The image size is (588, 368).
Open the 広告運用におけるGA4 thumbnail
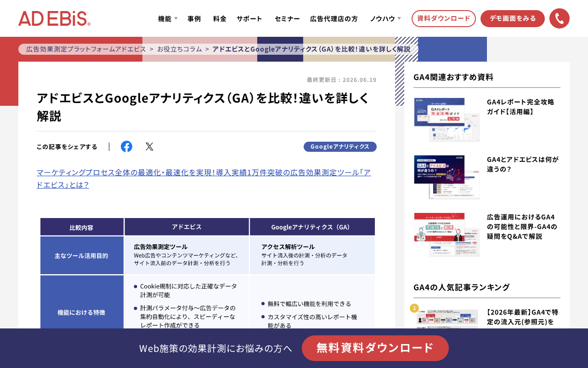point(447,235)
